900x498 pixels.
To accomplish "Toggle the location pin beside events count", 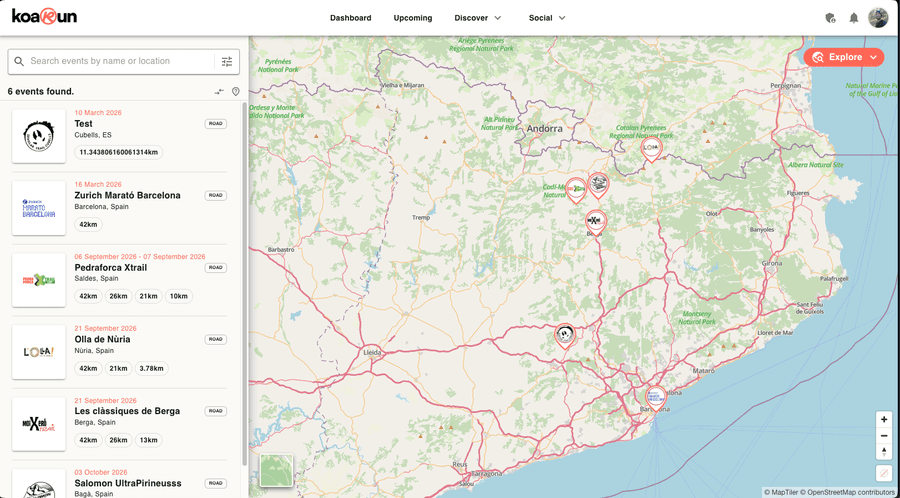I will [x=236, y=92].
